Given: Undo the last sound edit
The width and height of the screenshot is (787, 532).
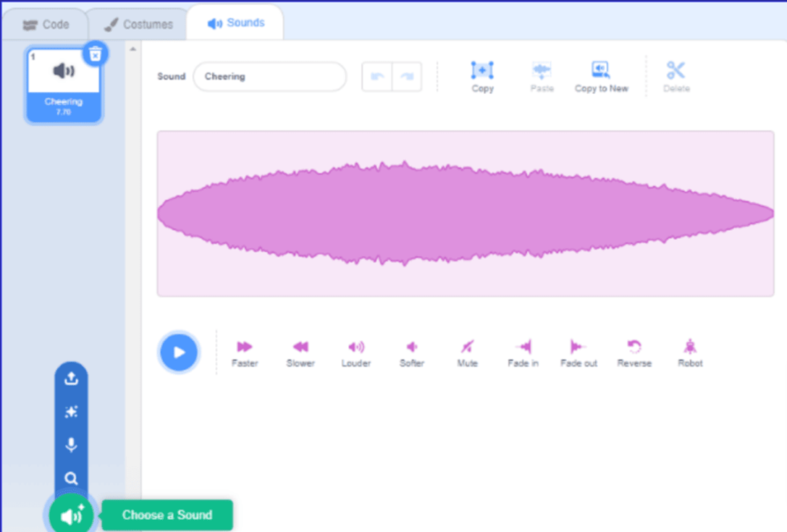Looking at the screenshot, I should 377,76.
